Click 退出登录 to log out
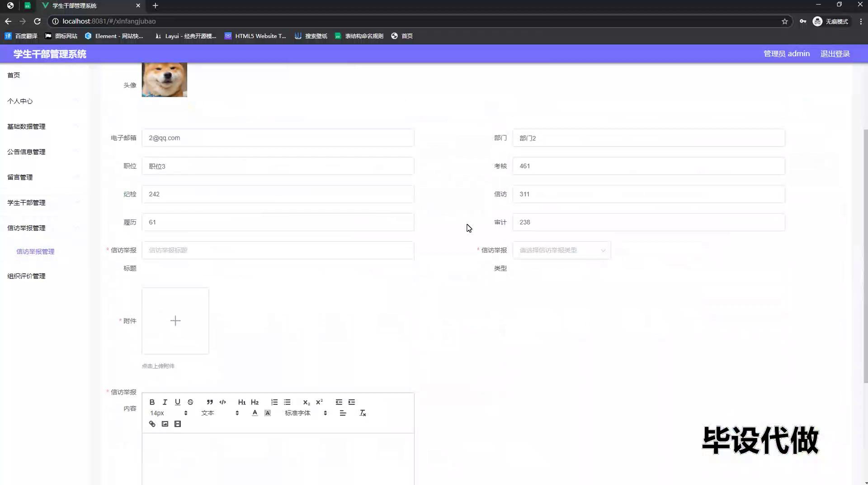Image resolution: width=868 pixels, height=485 pixels. coord(835,54)
